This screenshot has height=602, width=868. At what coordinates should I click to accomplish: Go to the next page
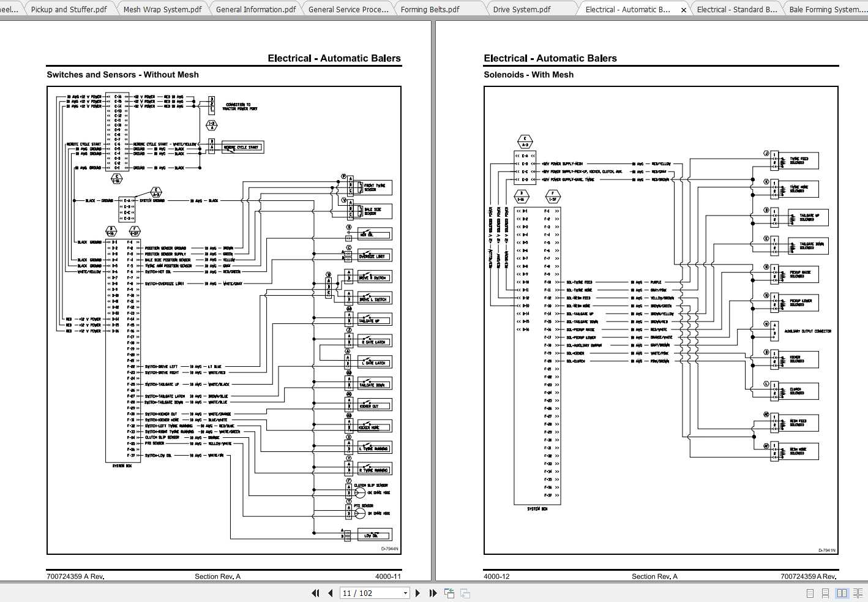pos(418,593)
